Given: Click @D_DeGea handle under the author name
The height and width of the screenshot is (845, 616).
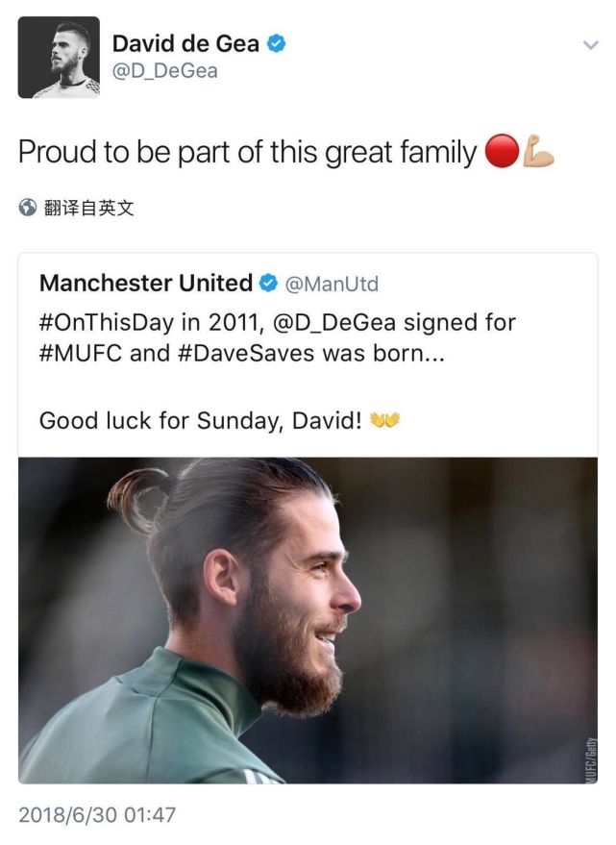Looking at the screenshot, I should coord(165,71).
